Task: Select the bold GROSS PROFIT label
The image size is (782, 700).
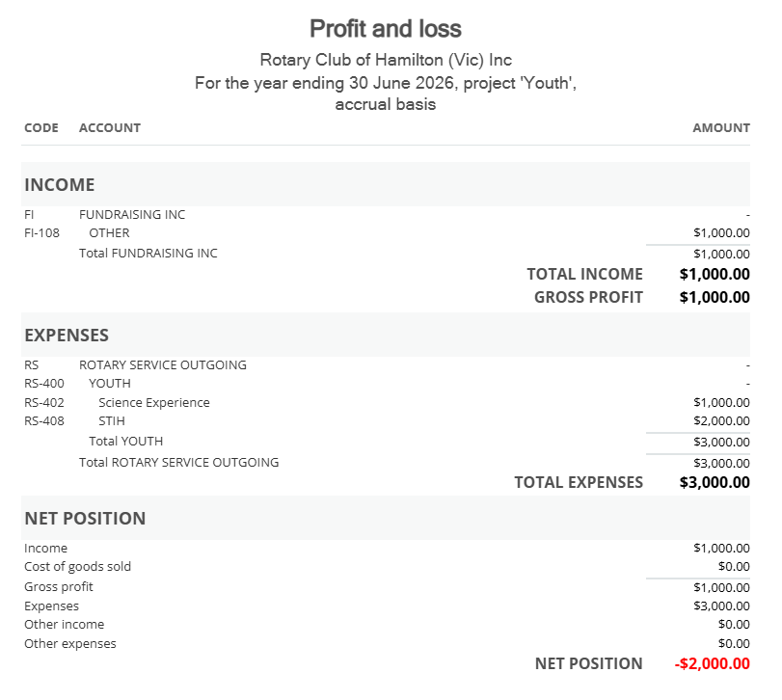Action: (x=588, y=297)
